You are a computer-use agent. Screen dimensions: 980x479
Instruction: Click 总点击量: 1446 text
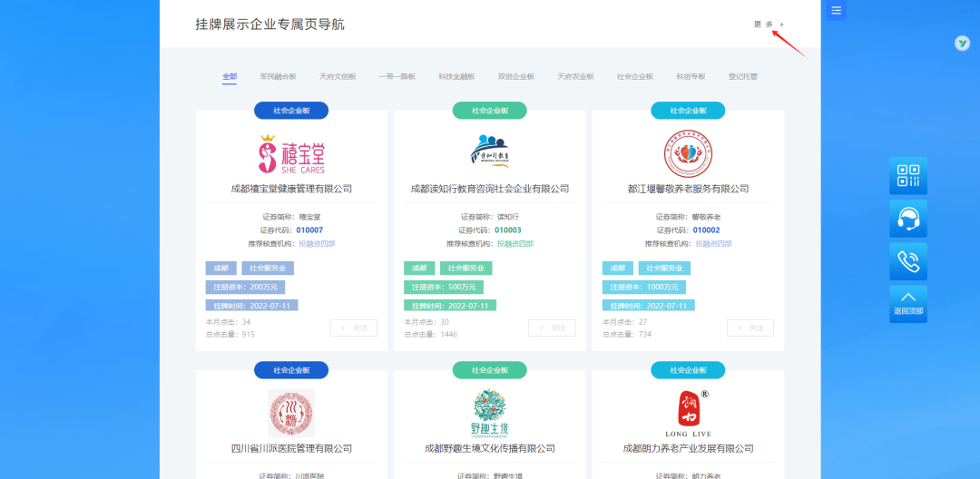click(x=431, y=335)
